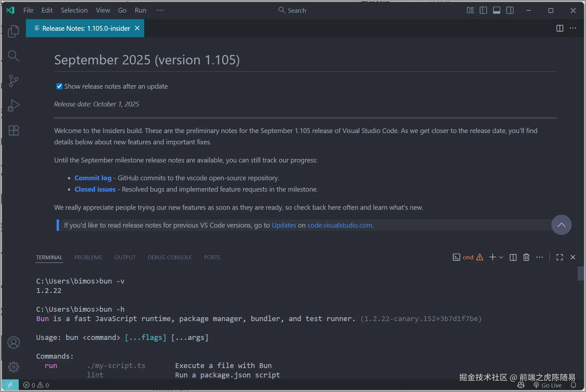This screenshot has height=392, width=586.
Task: Kill terminal with trash icon
Action: click(526, 257)
